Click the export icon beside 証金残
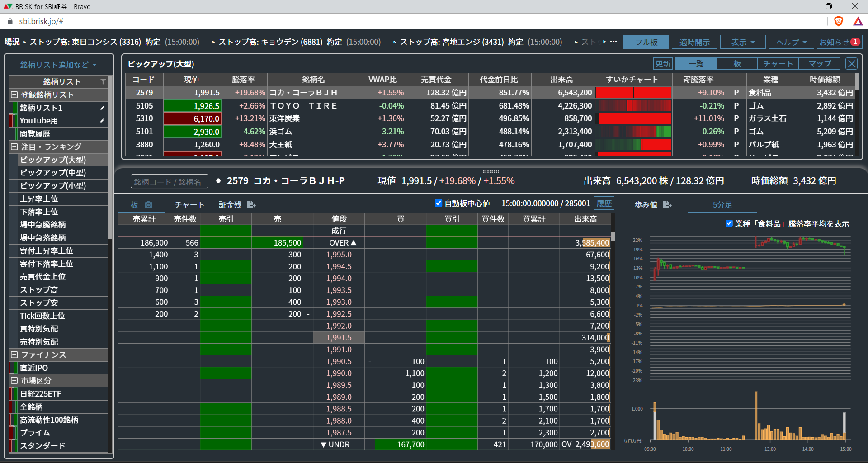Viewport: 868px width, 463px height. (252, 204)
